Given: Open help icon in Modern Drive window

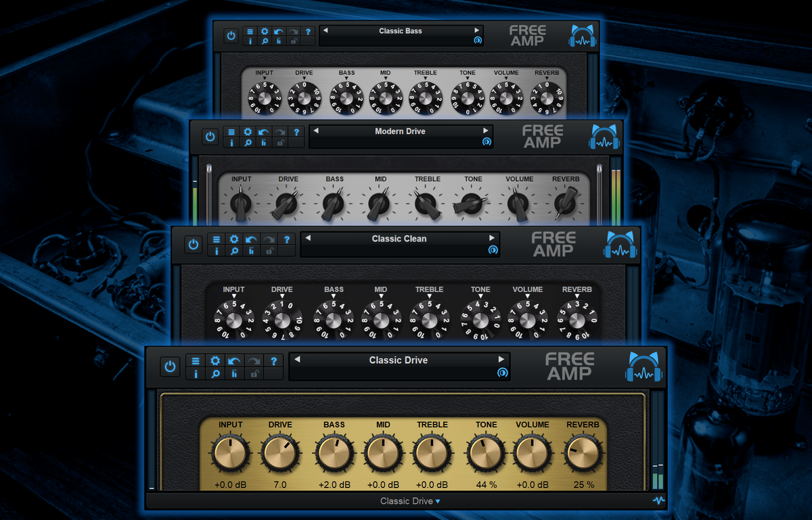Looking at the screenshot, I should 296,133.
